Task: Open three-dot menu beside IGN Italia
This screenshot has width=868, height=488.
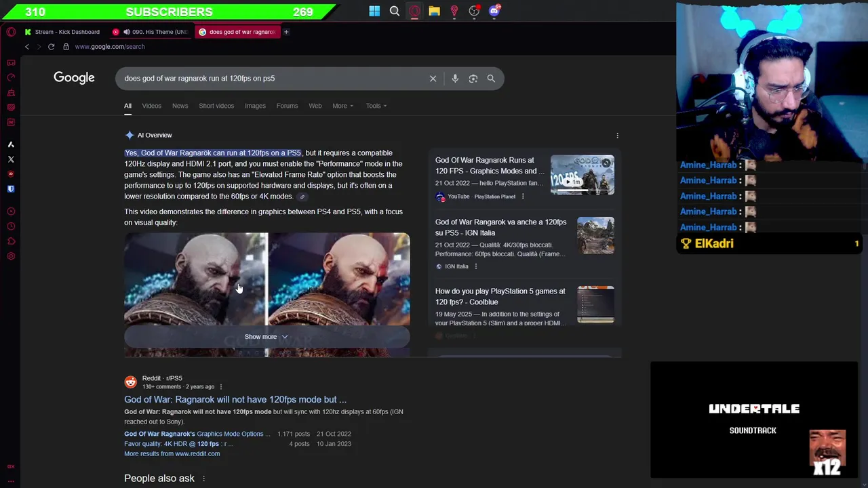Action: click(475, 266)
